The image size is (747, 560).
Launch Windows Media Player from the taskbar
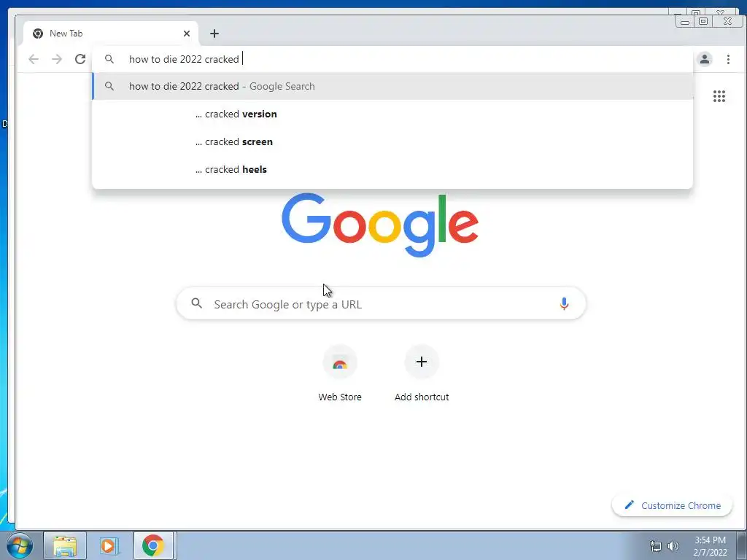108,545
